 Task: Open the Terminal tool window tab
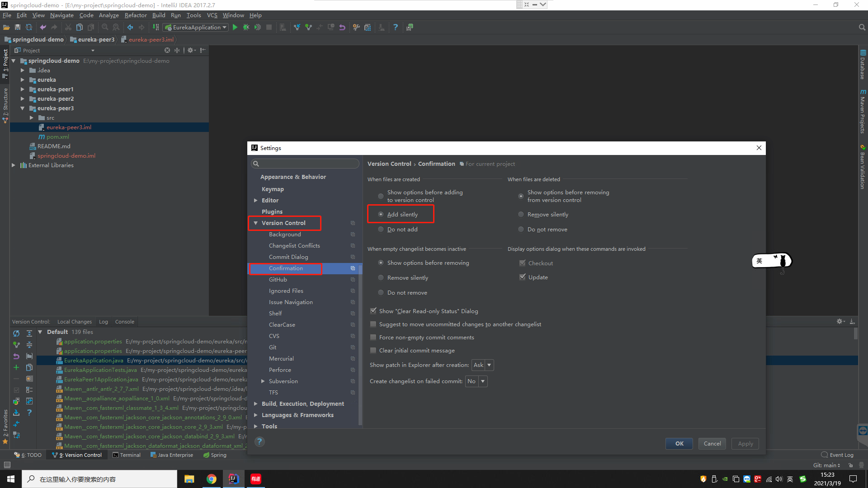pyautogui.click(x=127, y=455)
